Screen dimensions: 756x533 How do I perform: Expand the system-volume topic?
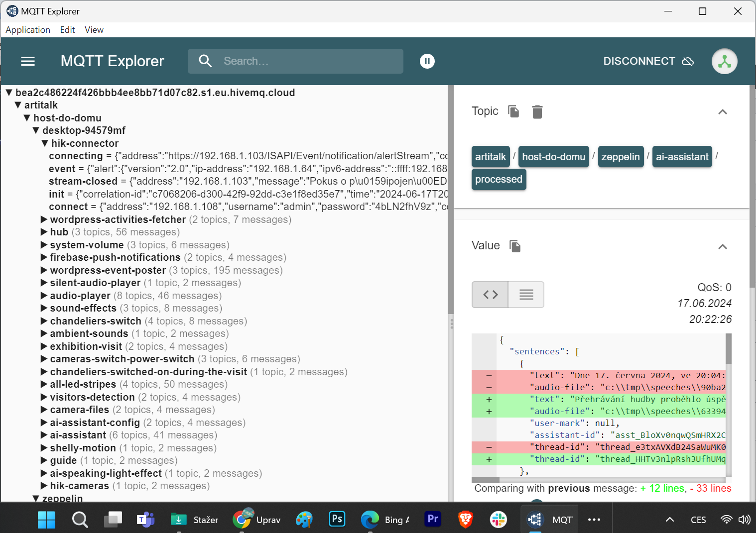[44, 245]
